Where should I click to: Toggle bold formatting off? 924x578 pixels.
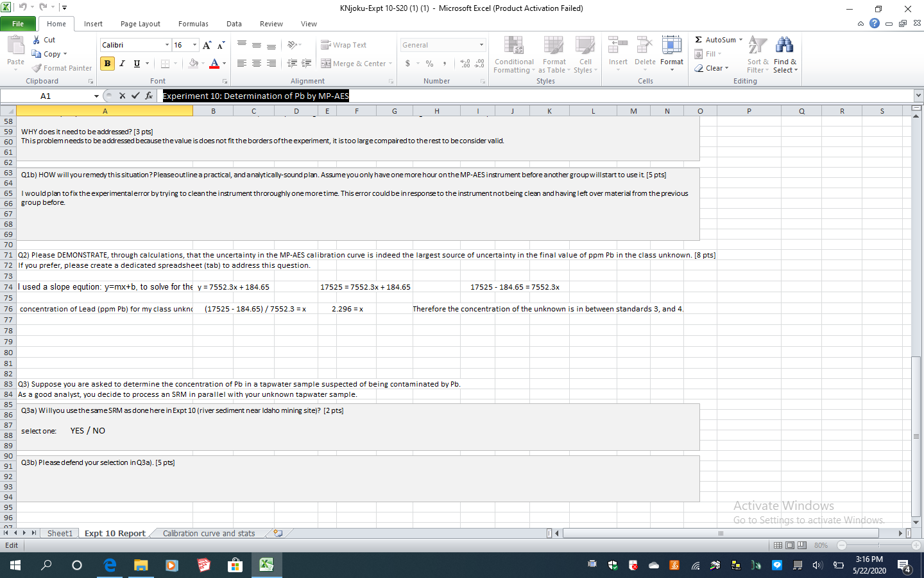[107, 64]
